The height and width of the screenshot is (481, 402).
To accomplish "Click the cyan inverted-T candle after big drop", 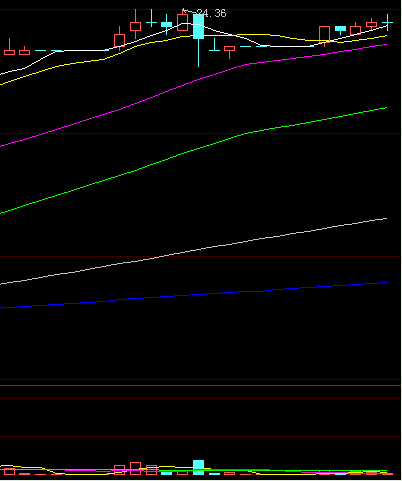I will [x=214, y=46].
